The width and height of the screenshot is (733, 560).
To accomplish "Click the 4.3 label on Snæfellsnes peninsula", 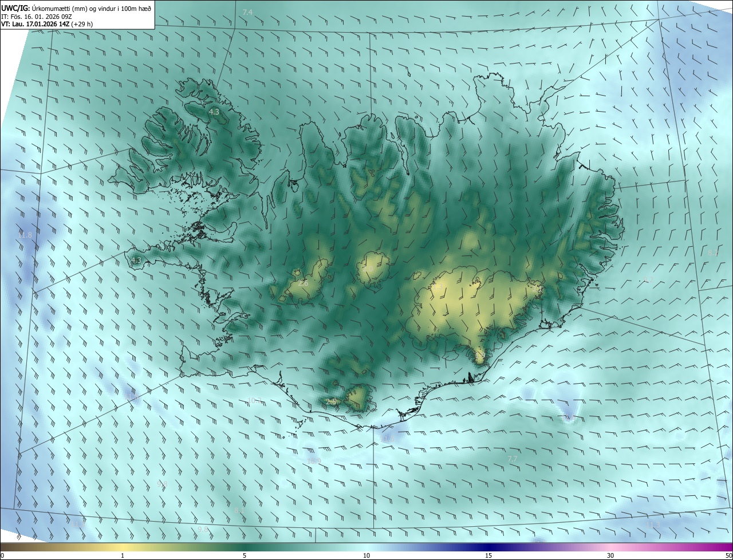I will (x=136, y=261).
